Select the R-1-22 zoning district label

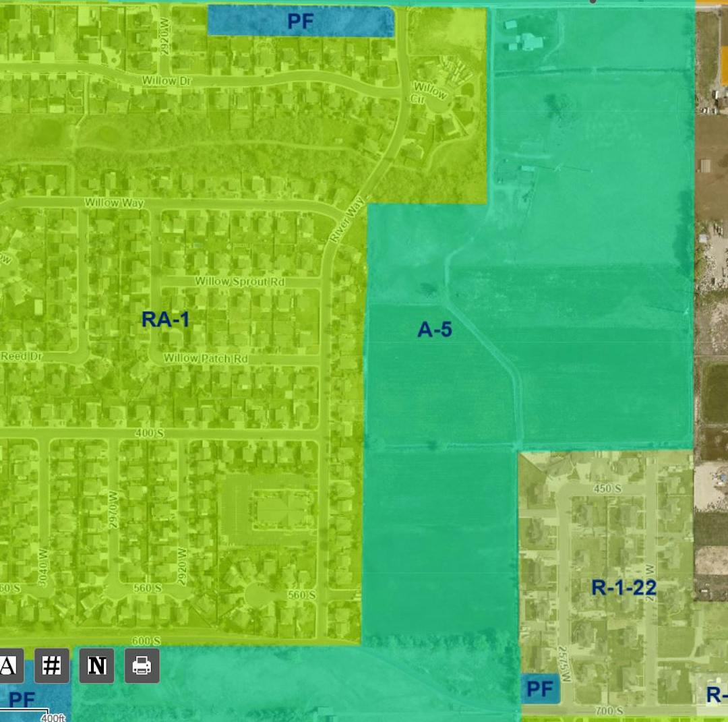click(x=624, y=588)
